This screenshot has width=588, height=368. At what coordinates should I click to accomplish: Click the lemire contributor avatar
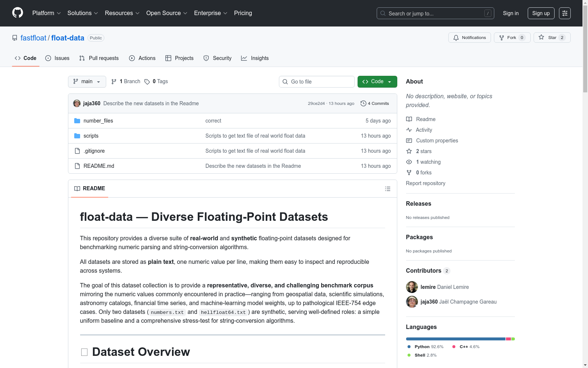click(412, 287)
